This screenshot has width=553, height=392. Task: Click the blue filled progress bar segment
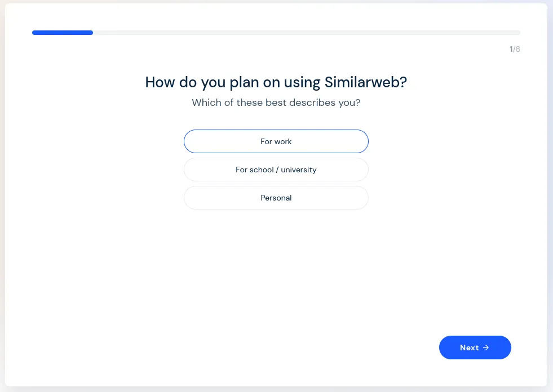(63, 33)
